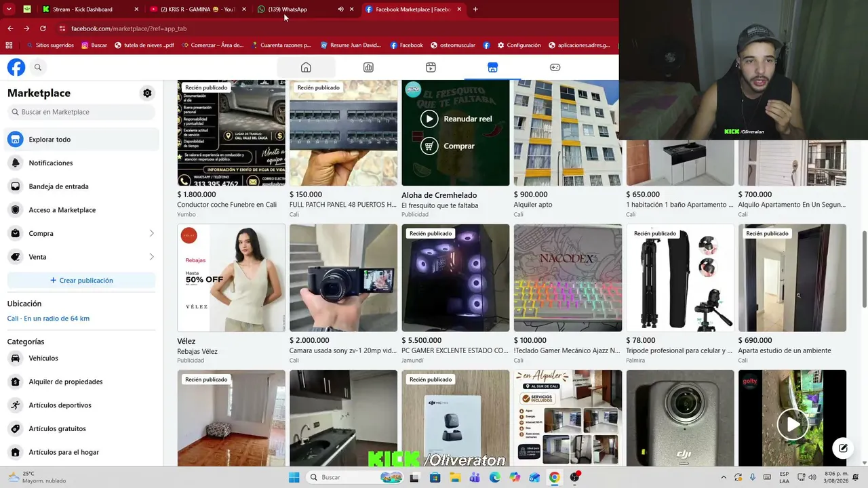The image size is (868, 488).
Task: Select the Marketplace tab in Facebook navigation
Action: click(x=492, y=67)
